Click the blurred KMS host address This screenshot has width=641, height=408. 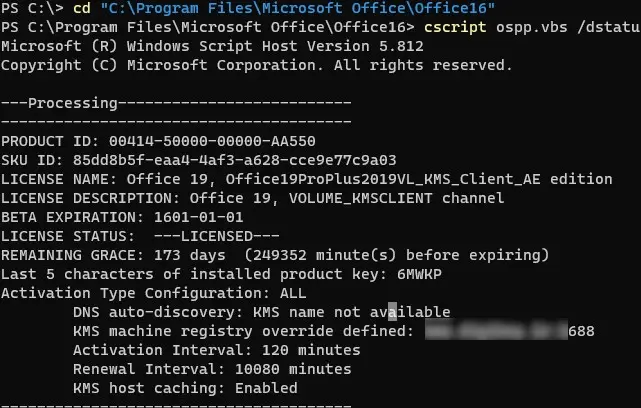[496, 330]
